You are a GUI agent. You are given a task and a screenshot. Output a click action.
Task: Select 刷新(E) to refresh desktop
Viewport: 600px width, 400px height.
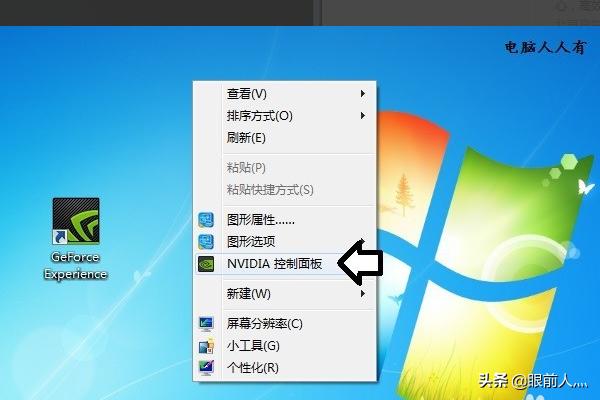coord(284,137)
